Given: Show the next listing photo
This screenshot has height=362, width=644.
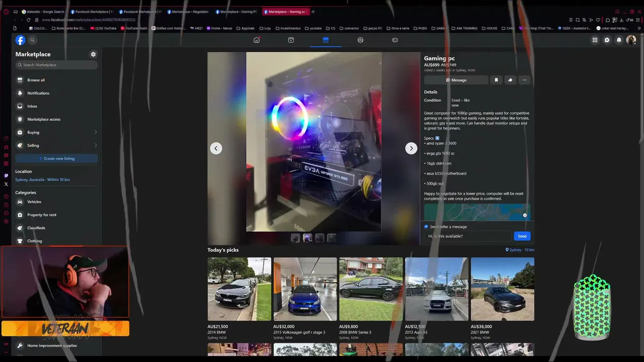Looking at the screenshot, I should pos(411,148).
